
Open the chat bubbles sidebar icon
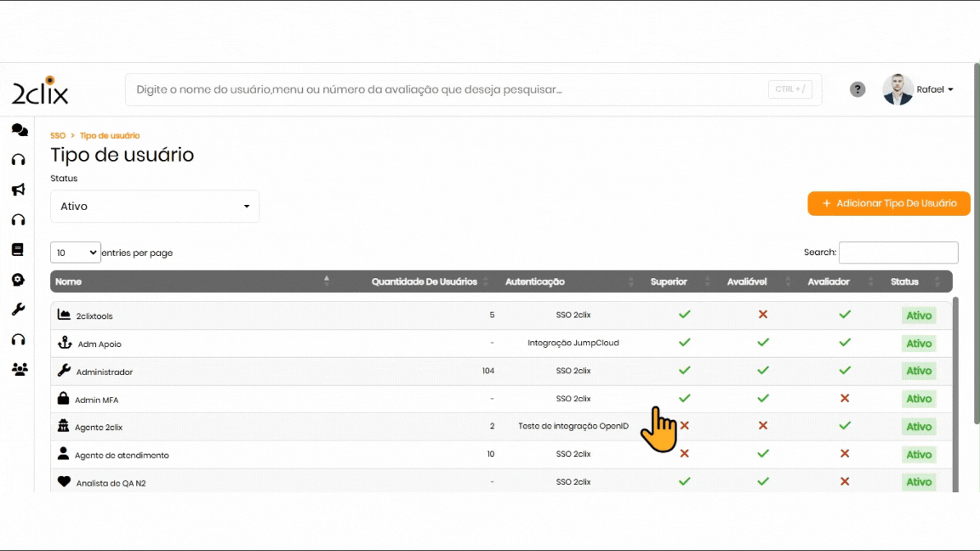tap(19, 130)
